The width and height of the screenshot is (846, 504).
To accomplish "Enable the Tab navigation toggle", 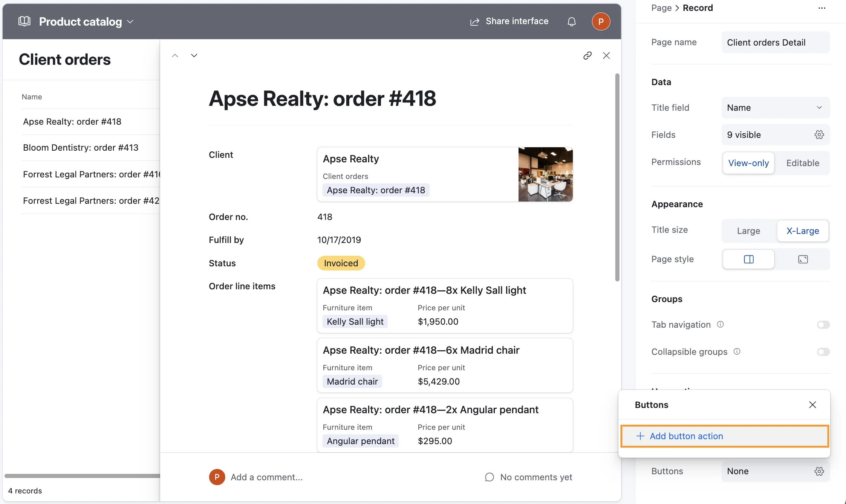I will coord(823,324).
